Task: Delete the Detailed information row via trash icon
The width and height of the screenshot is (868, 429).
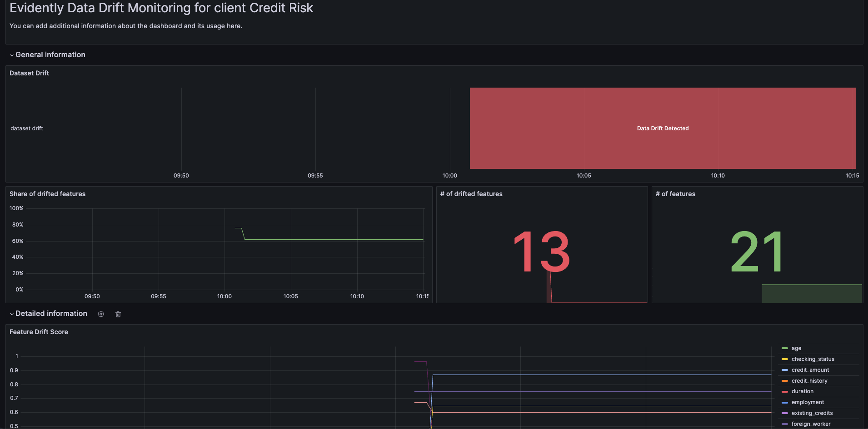Action: pyautogui.click(x=118, y=314)
